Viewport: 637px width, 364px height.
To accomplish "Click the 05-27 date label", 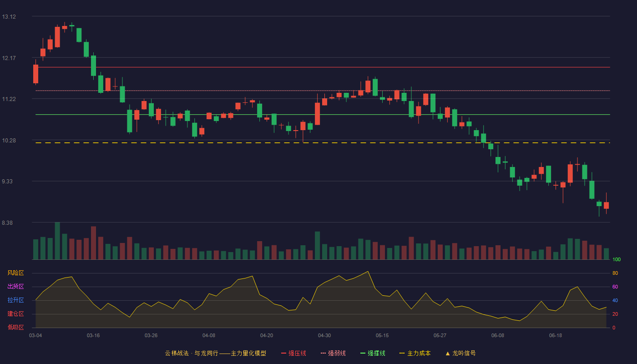I will pos(440,335).
